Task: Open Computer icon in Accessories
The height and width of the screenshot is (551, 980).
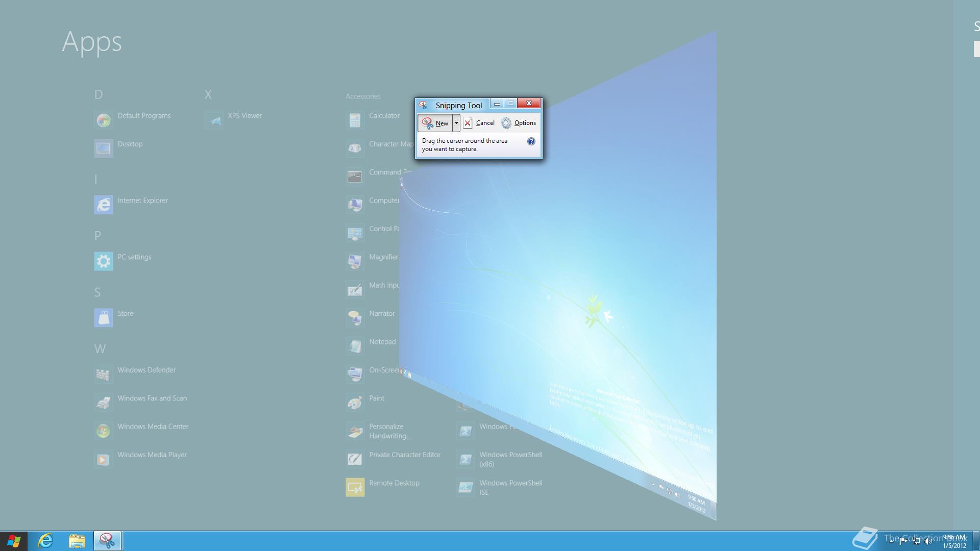Action: point(355,205)
